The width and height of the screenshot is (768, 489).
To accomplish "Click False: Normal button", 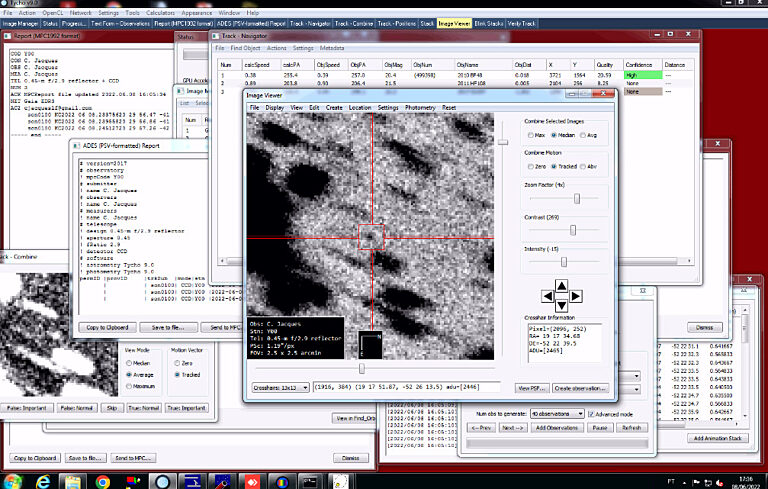I will tap(76, 408).
